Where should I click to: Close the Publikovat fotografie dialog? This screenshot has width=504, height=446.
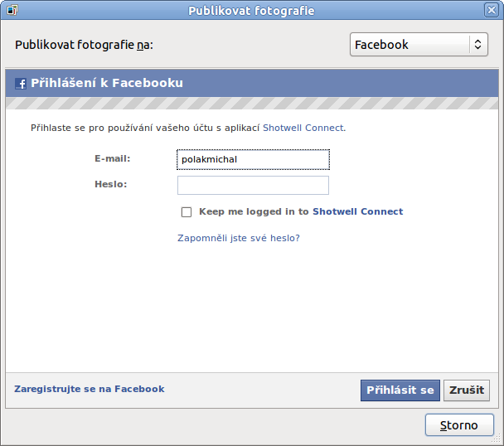click(492, 10)
